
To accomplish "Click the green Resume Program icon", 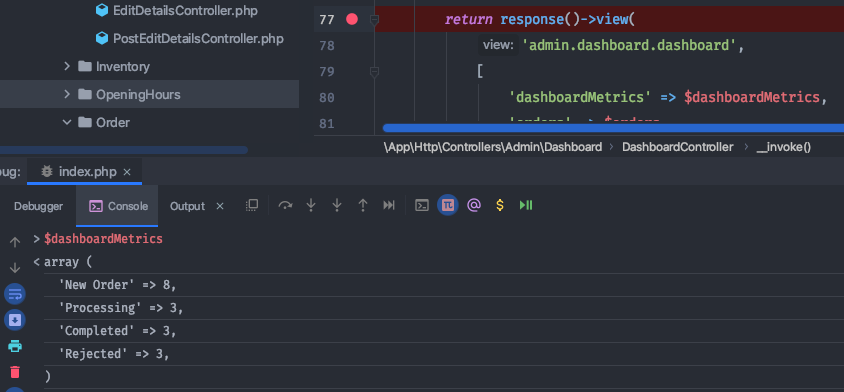I will click(x=526, y=205).
